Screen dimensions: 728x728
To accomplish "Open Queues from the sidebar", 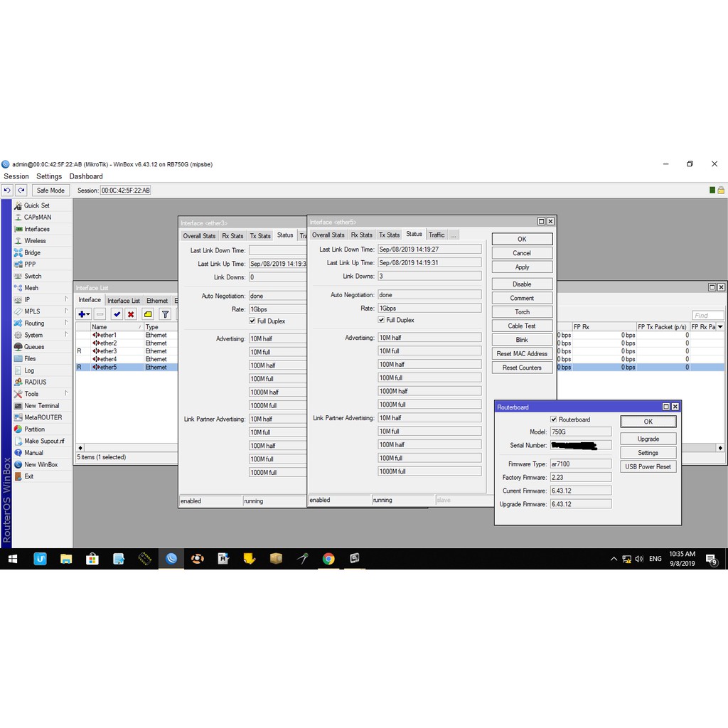I will tap(34, 347).
